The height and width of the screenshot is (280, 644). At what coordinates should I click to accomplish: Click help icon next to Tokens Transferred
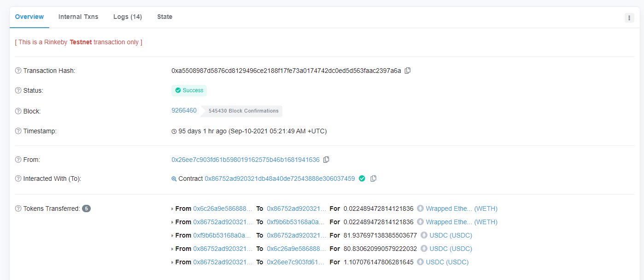[18, 209]
